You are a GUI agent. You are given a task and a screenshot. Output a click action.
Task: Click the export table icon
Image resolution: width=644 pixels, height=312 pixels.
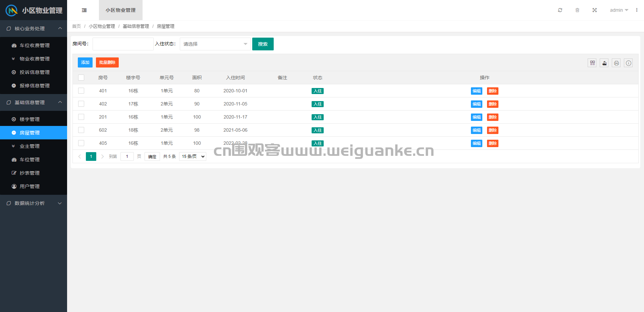coord(604,63)
